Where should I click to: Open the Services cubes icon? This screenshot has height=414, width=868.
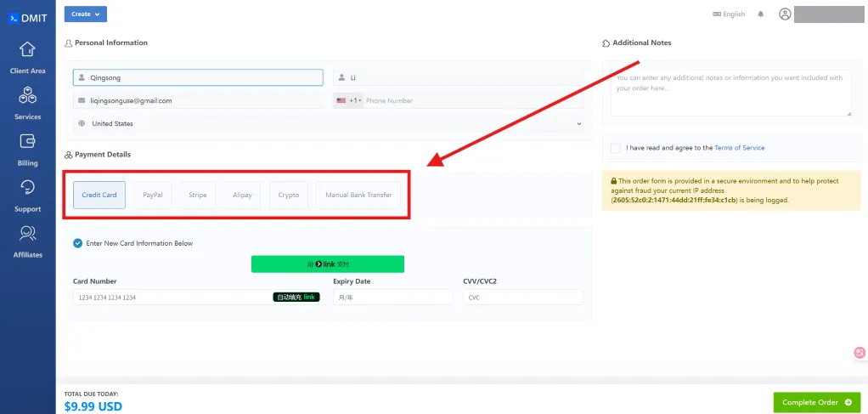(x=27, y=96)
